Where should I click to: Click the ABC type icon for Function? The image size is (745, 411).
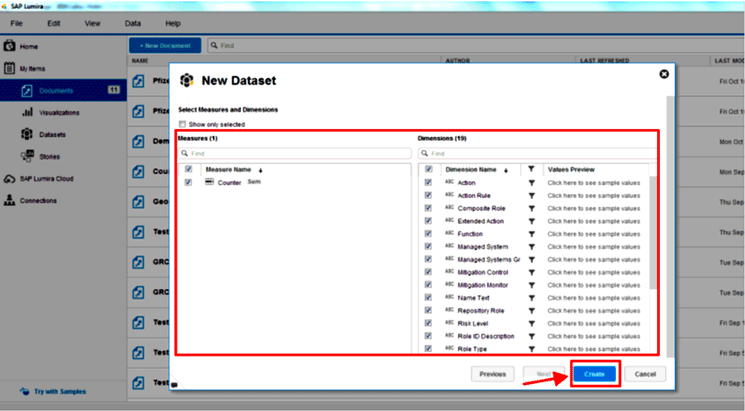click(x=449, y=233)
